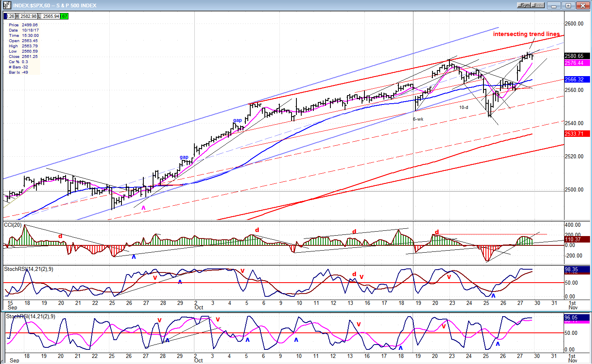Click the 'intersecting trend lines' annotation
Image resolution: width=592 pixels, height=364 pixels.
[526, 34]
